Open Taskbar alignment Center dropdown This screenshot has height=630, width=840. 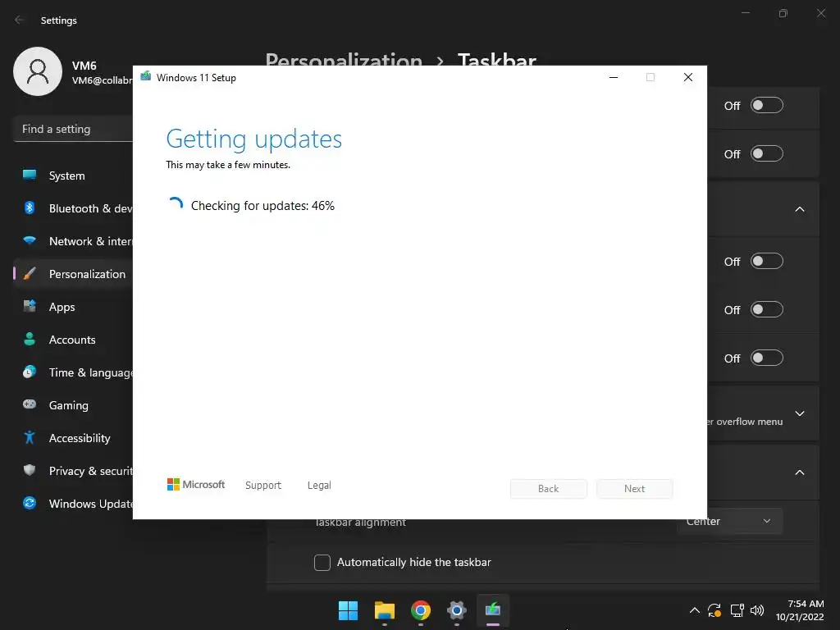(729, 521)
